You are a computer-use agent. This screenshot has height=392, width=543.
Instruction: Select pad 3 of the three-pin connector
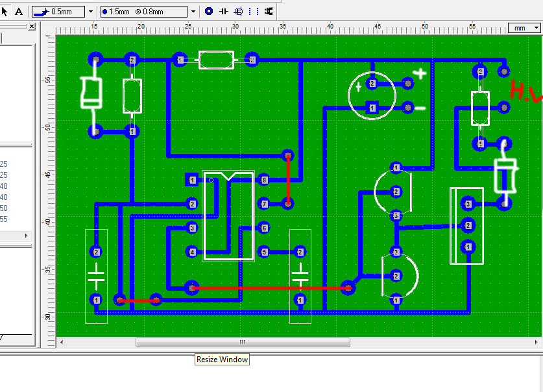[468, 204]
